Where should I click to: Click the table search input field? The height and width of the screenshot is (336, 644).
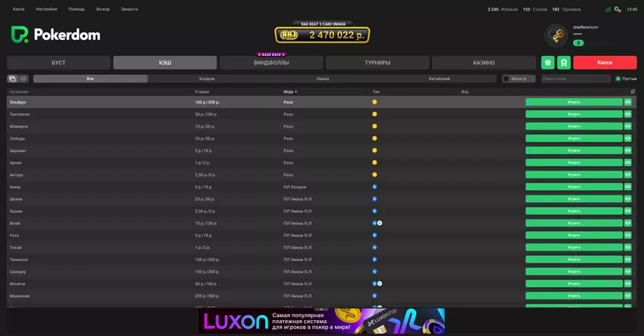coord(576,79)
